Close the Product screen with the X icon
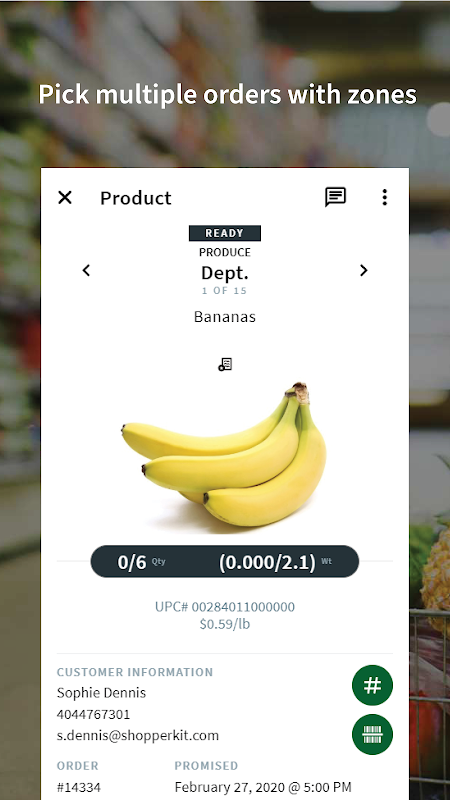 click(65, 197)
